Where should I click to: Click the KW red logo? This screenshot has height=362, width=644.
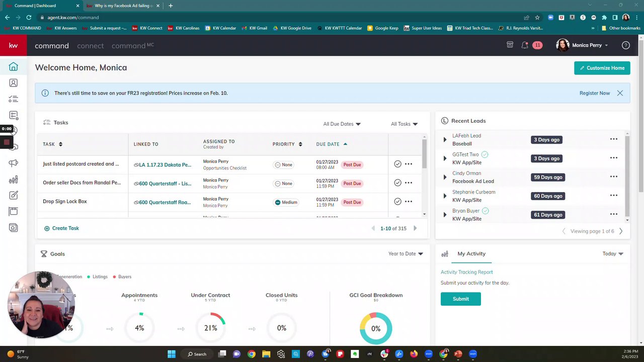[x=14, y=45]
